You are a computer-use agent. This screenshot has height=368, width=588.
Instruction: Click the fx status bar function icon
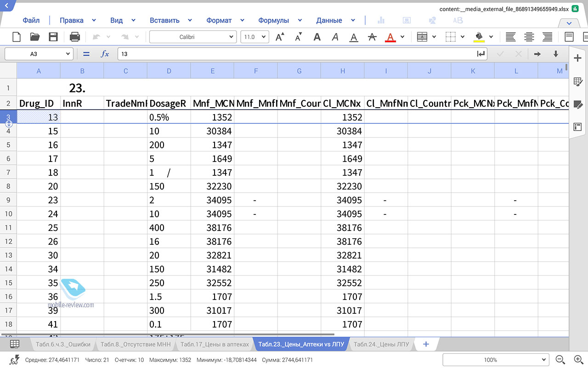point(14,360)
